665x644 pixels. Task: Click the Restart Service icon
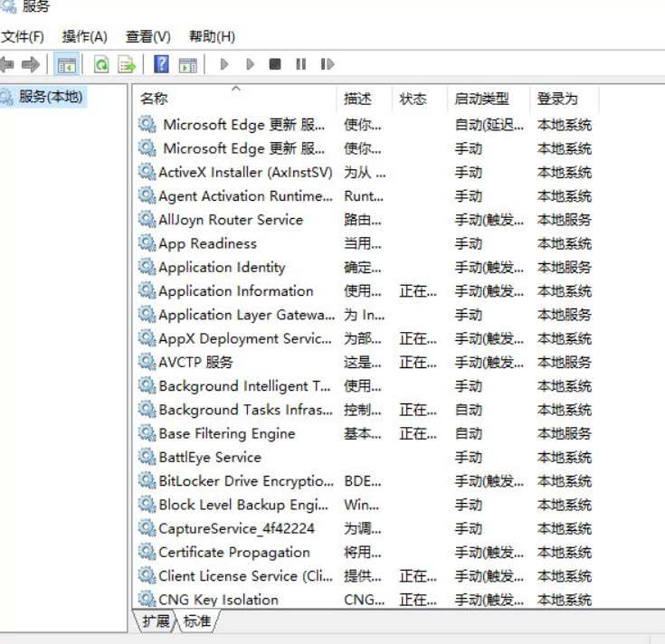(x=328, y=64)
